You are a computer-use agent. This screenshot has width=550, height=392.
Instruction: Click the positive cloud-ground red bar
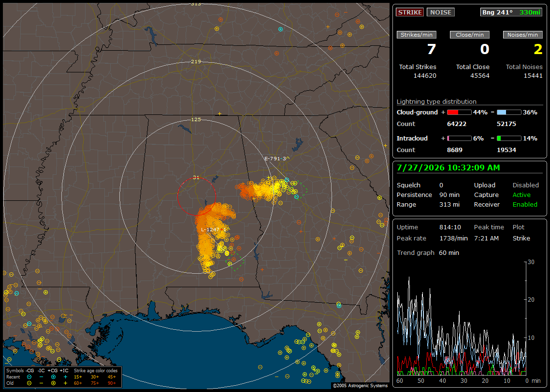[x=459, y=112]
